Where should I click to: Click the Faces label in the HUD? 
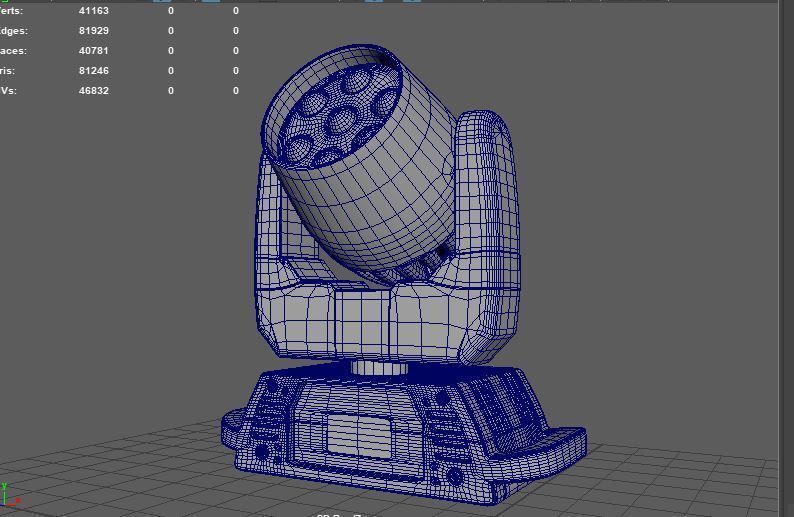pos(13,51)
